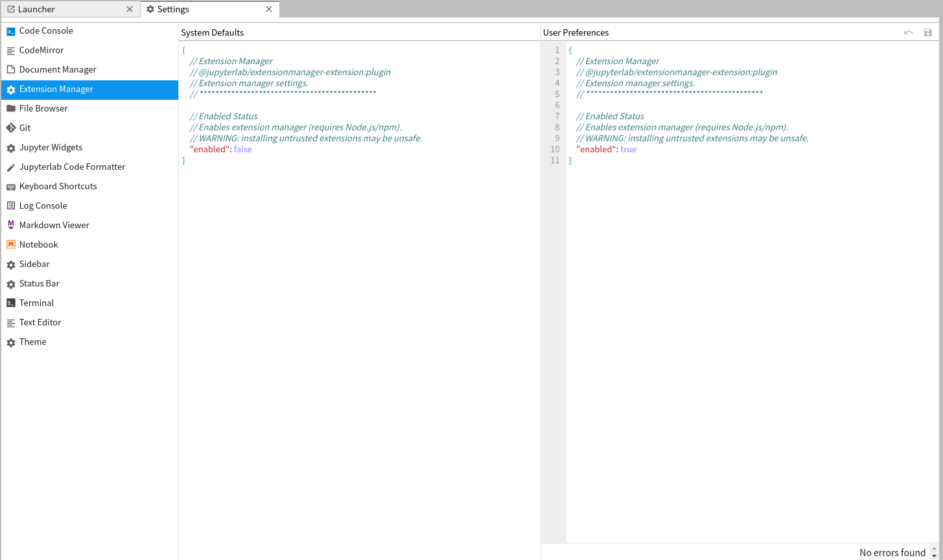Viewport: 943px width, 560px height.
Task: Click the Sidebar gear icon
Action: [11, 264]
